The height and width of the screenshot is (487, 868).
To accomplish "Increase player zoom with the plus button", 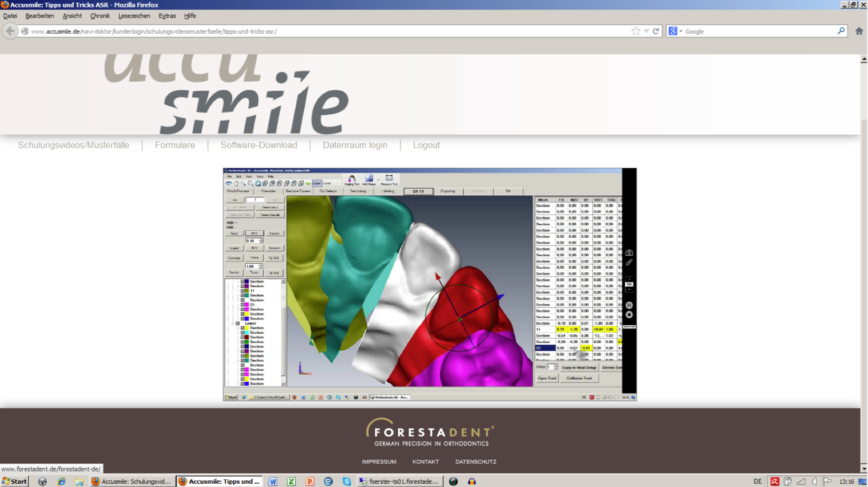I will coord(629,279).
